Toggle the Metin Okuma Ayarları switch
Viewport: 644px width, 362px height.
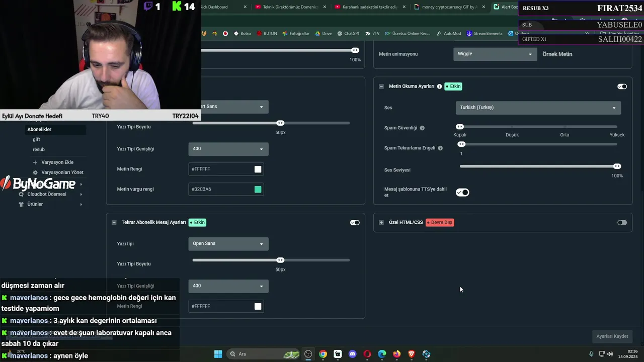point(622,86)
